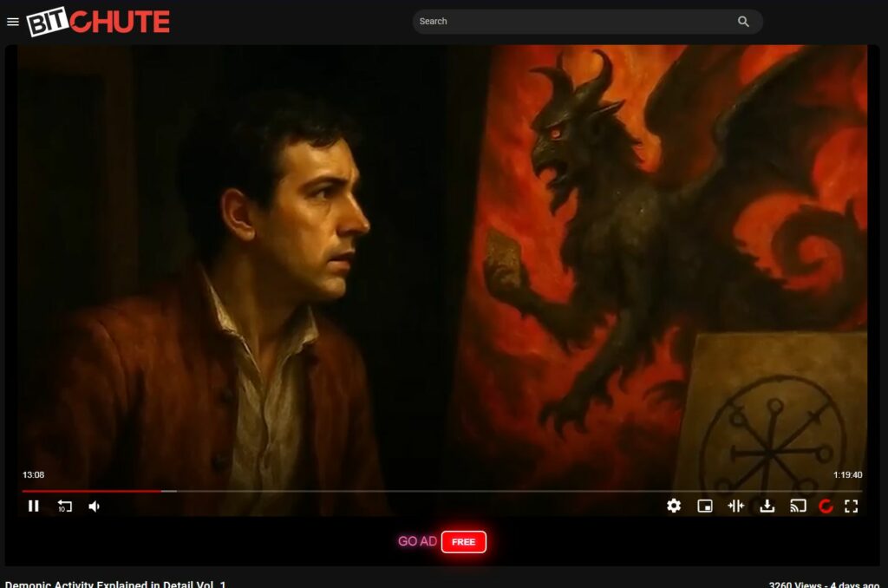This screenshot has width=888, height=588.
Task: Enter fullscreen mode
Action: click(852, 506)
